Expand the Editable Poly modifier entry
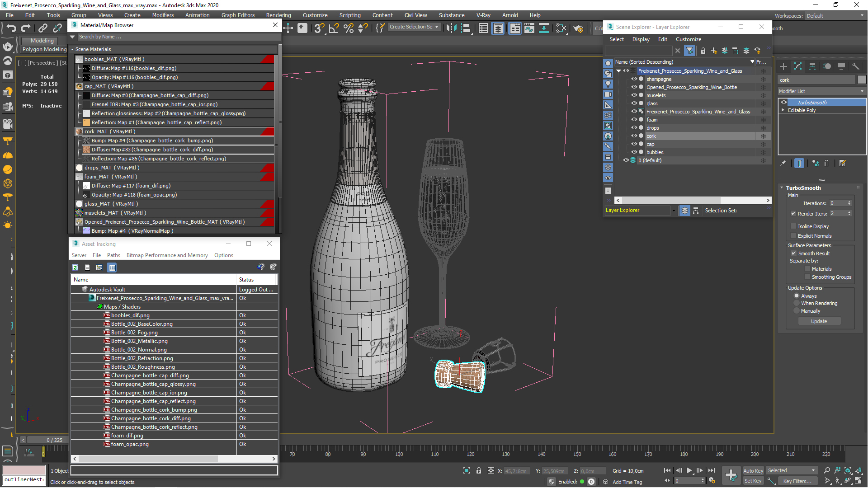 tap(783, 110)
